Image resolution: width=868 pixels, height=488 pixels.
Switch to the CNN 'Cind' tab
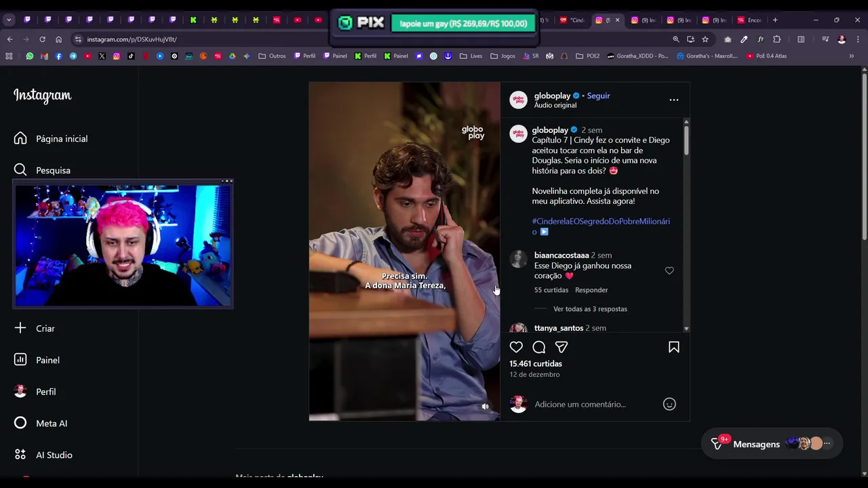572,20
